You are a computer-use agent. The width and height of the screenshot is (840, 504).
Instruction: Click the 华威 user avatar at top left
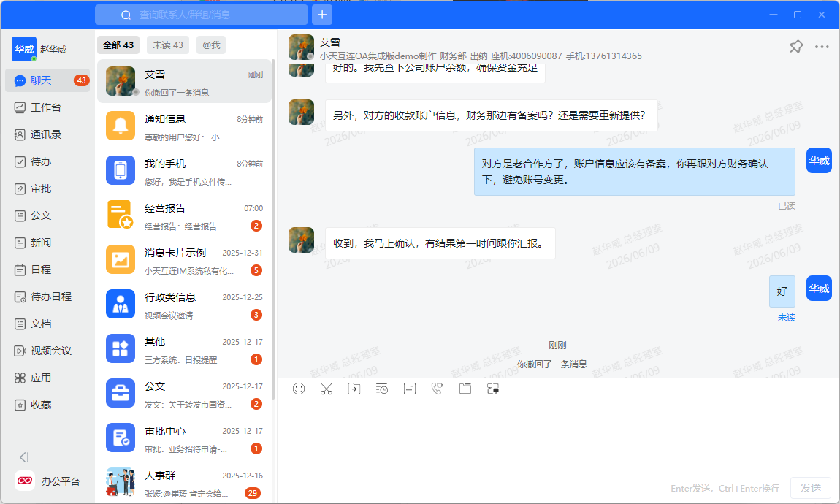click(24, 49)
